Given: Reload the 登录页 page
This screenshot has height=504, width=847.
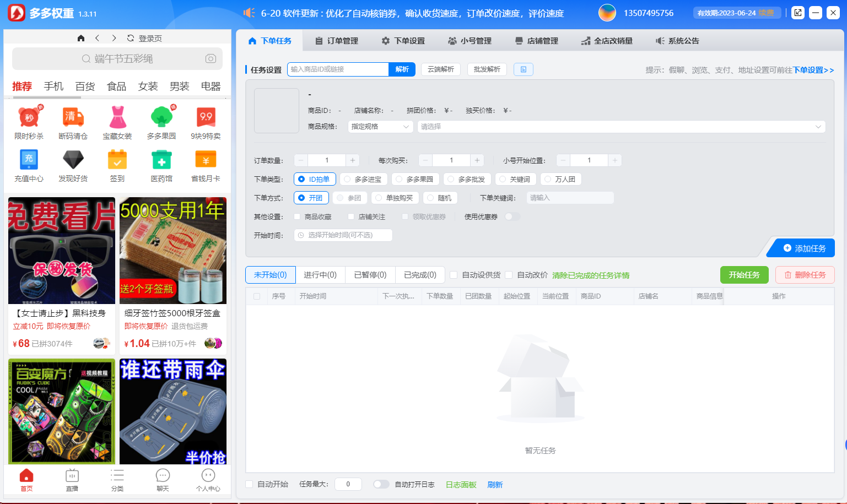Looking at the screenshot, I should pyautogui.click(x=131, y=38).
